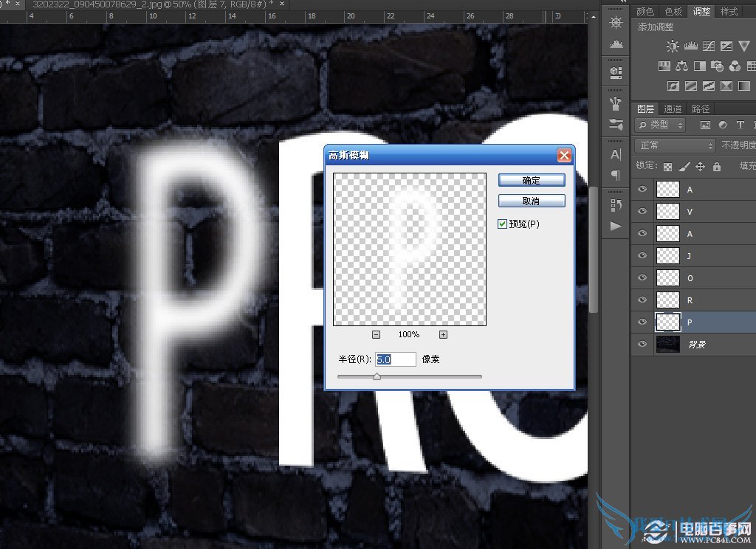Hide the O layer

click(x=642, y=277)
